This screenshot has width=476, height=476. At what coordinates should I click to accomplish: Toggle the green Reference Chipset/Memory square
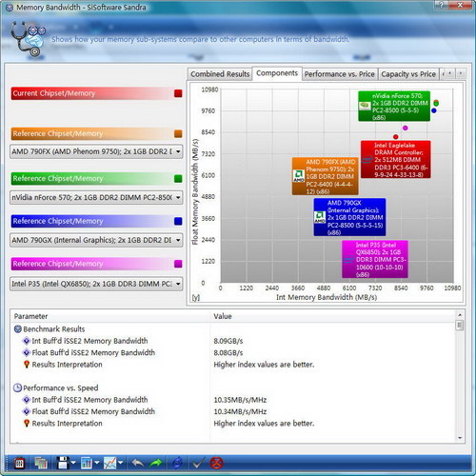[x=178, y=179]
